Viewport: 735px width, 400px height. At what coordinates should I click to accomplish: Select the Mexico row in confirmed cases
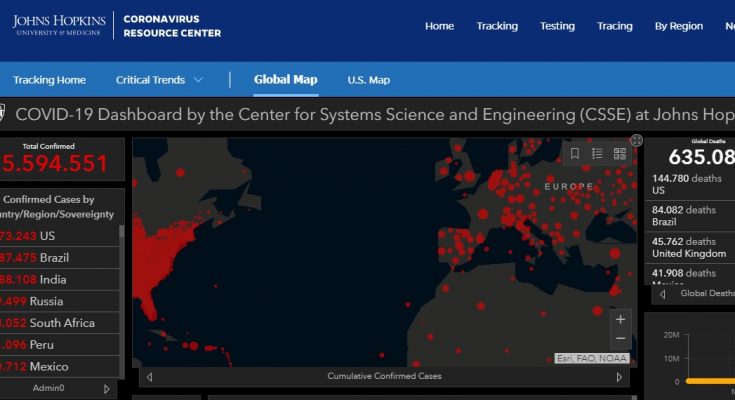(x=60, y=367)
